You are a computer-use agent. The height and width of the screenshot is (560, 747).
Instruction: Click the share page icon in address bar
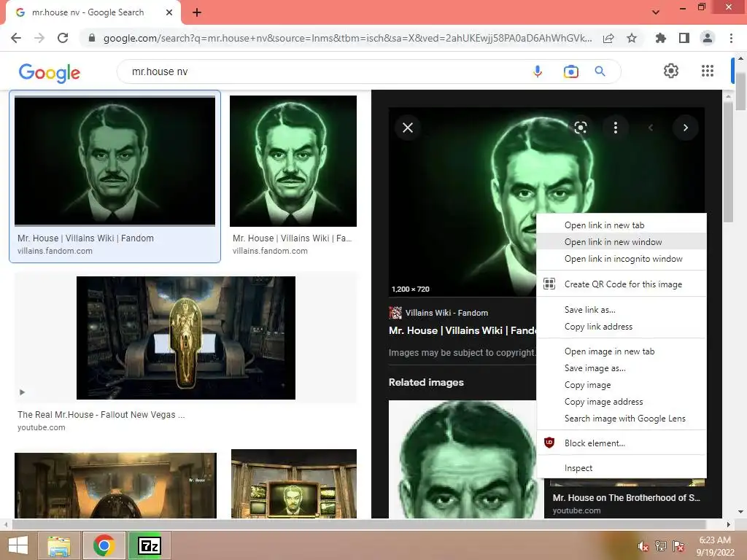608,39
